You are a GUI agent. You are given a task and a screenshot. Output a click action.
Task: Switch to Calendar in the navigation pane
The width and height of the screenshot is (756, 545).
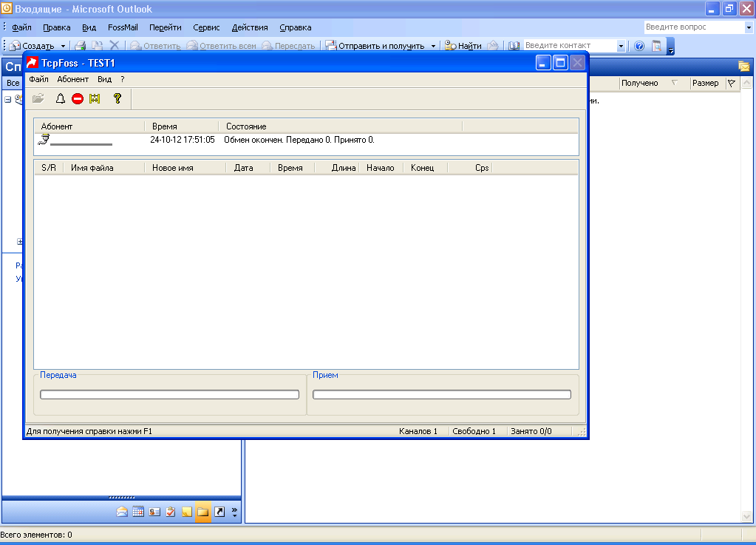(x=138, y=512)
